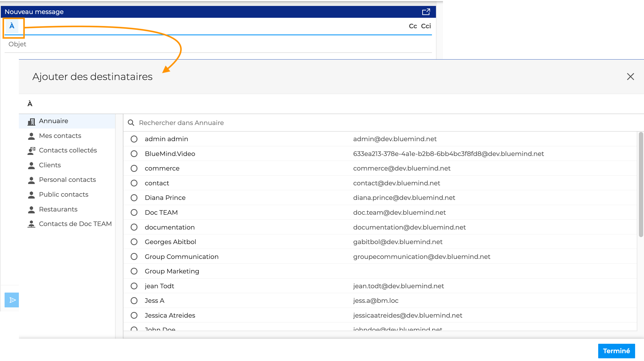Open the Mes contacts address book
The image size is (644, 361).
(x=60, y=136)
